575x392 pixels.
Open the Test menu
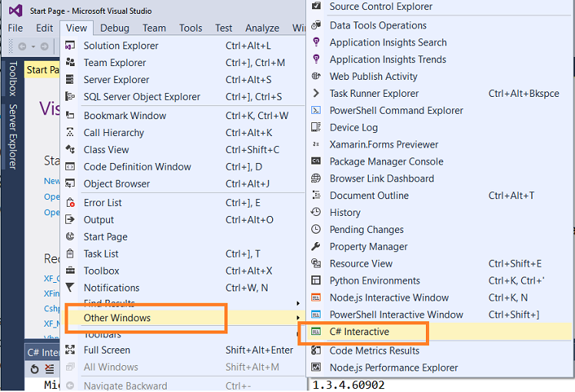pyautogui.click(x=224, y=28)
